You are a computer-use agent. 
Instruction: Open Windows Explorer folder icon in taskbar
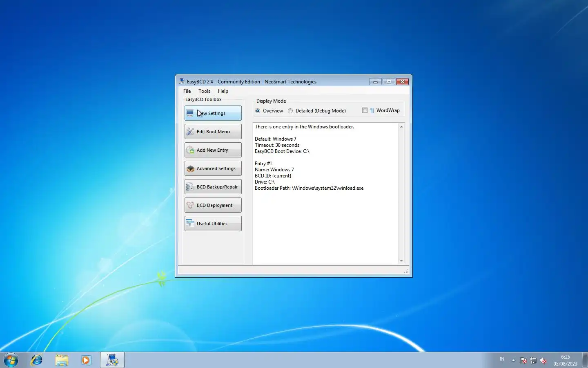62,360
